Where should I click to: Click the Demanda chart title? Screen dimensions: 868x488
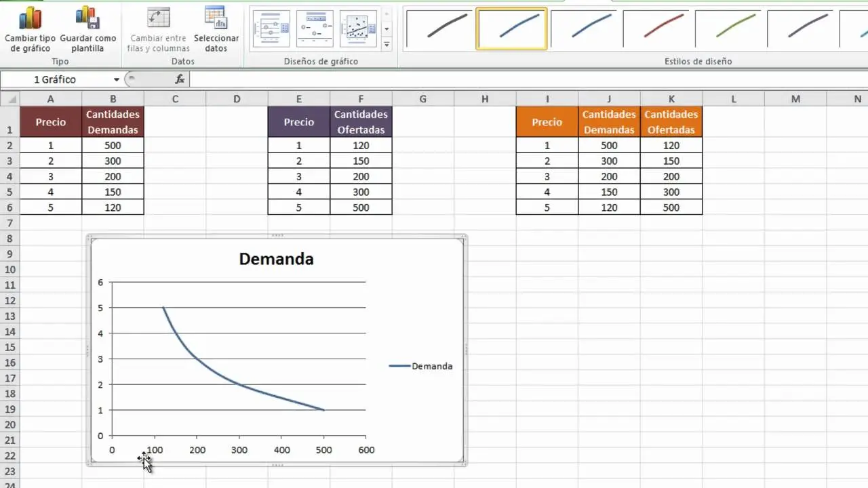276,259
